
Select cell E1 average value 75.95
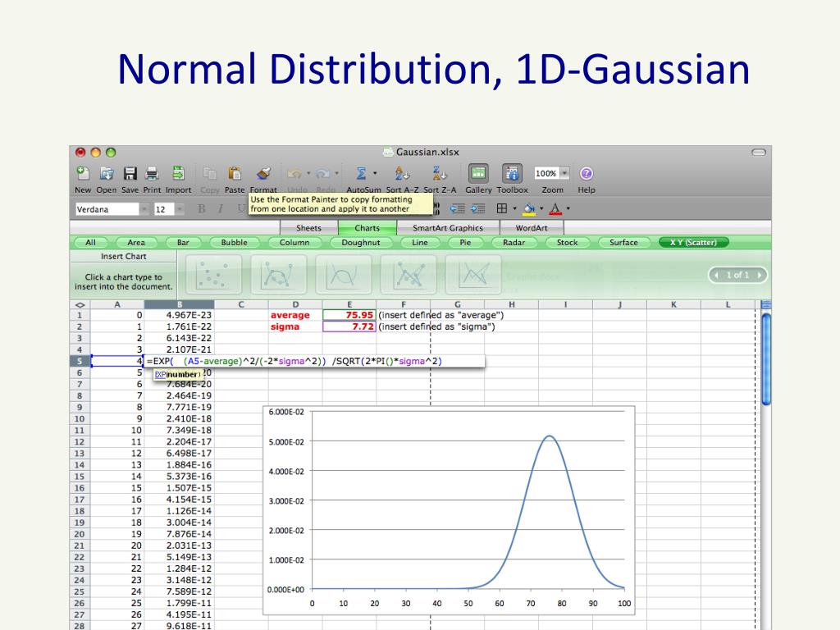point(349,315)
